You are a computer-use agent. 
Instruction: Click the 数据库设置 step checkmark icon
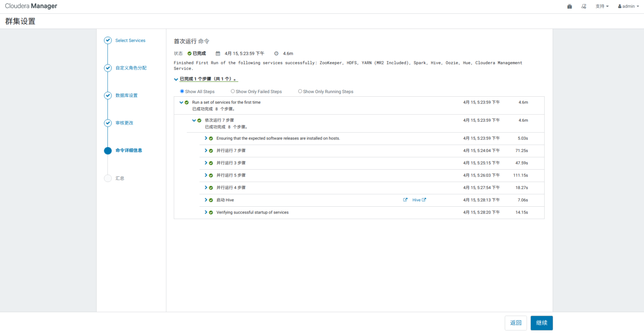point(108,95)
